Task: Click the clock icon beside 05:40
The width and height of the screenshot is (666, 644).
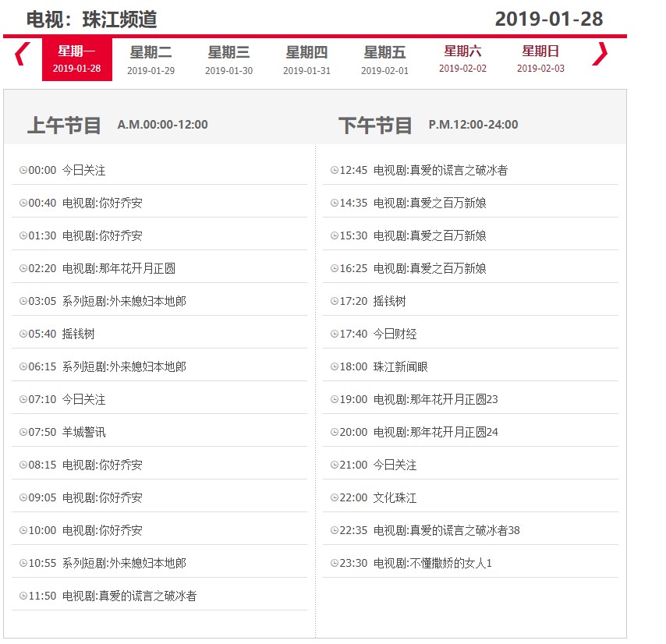Action: coord(23,334)
